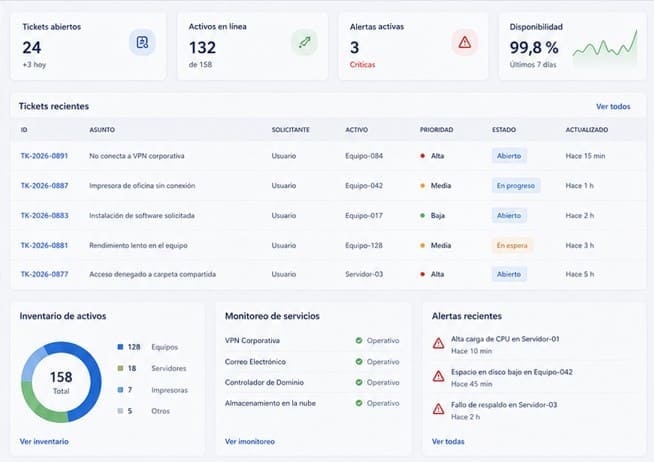Click the Impresoras legend swatch
The image size is (654, 462).
click(121, 390)
